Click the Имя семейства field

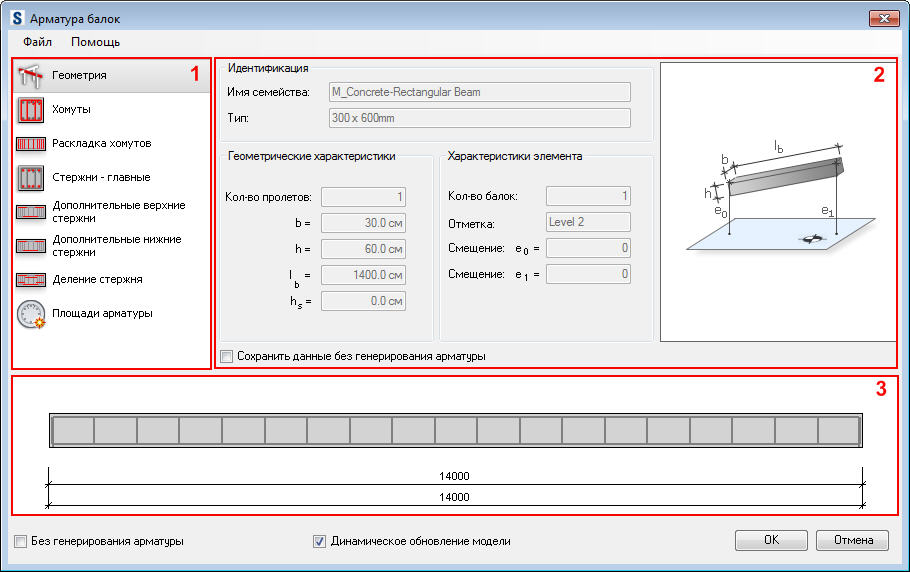pyautogui.click(x=479, y=92)
